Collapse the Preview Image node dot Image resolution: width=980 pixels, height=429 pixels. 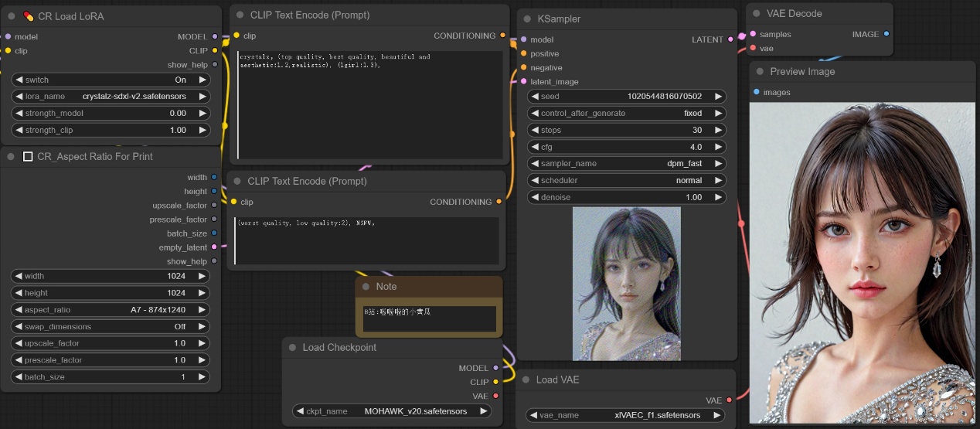[760, 72]
